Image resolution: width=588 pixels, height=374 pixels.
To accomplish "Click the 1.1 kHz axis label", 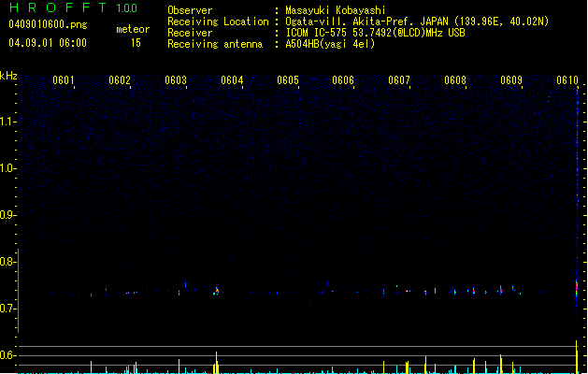I will pyautogui.click(x=7, y=122).
